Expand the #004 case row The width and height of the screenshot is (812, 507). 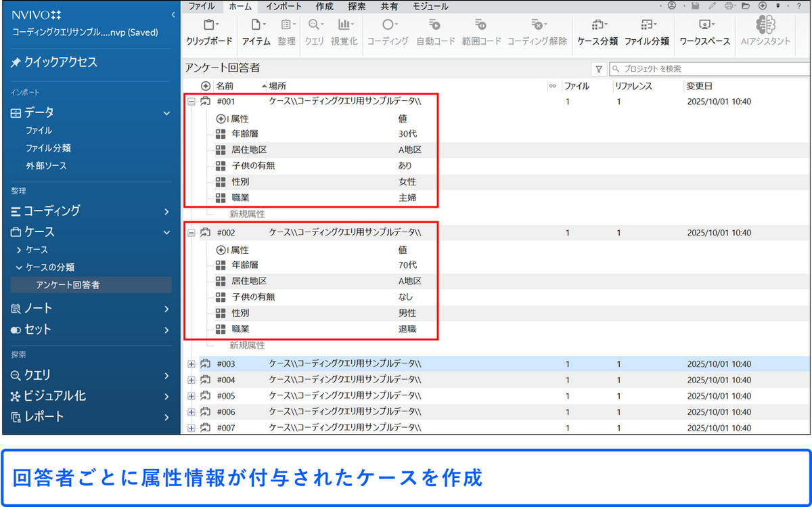191,380
